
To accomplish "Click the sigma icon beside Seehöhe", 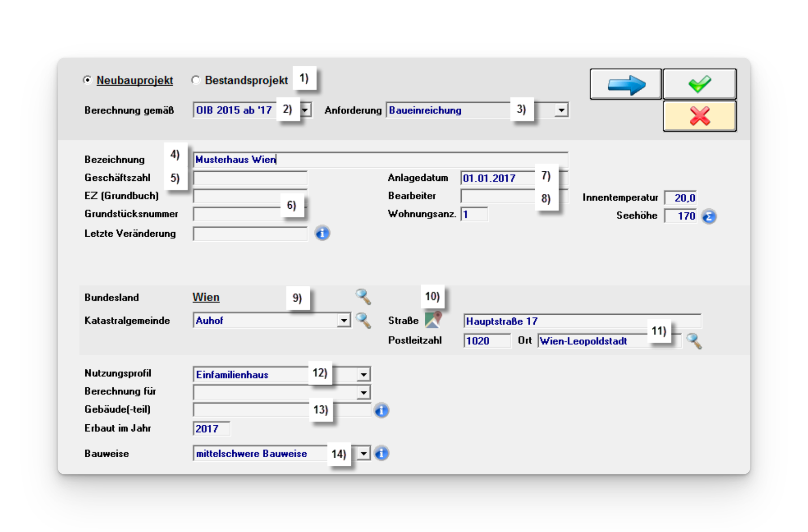I will click(709, 216).
